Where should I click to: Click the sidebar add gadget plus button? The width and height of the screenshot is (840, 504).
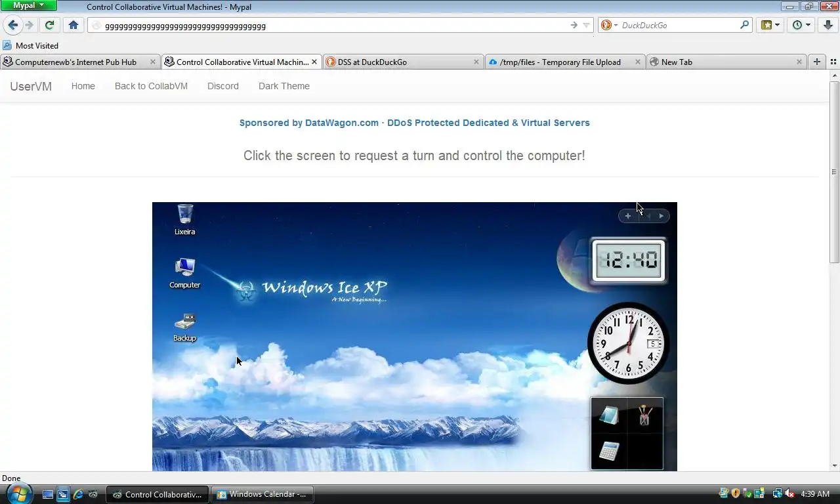[x=628, y=216]
